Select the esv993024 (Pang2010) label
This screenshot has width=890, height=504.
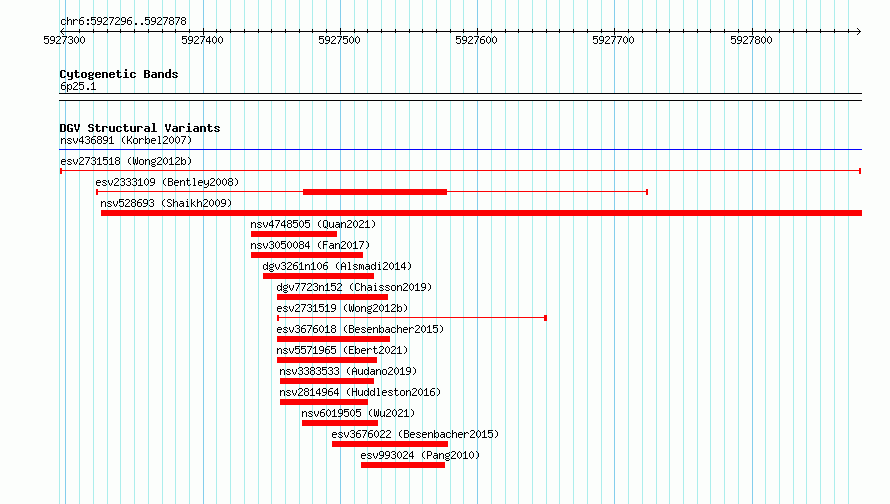[x=420, y=455]
